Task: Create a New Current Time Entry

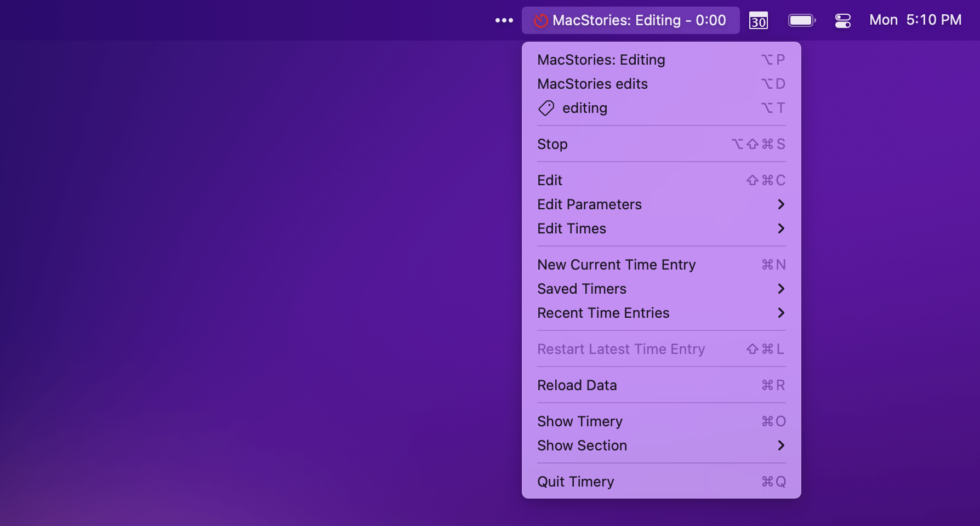Action: coord(662,265)
